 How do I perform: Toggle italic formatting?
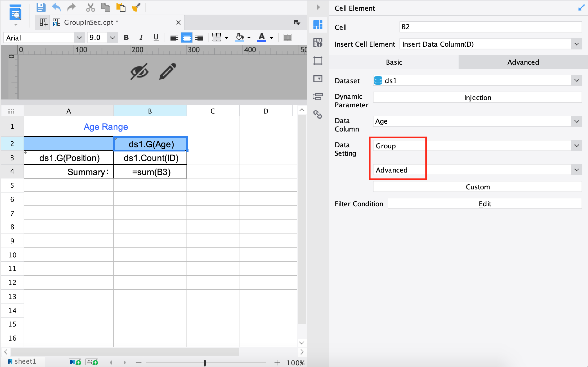pos(141,37)
